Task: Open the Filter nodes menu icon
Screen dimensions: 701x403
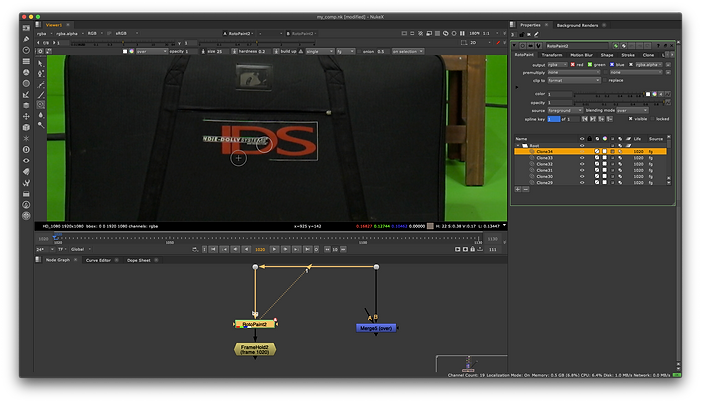Action: click(x=26, y=83)
